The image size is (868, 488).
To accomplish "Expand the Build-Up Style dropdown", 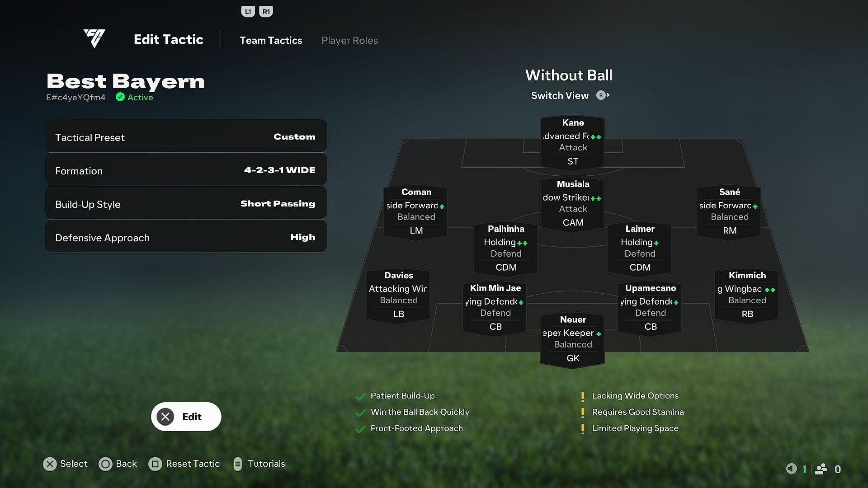I will (185, 204).
